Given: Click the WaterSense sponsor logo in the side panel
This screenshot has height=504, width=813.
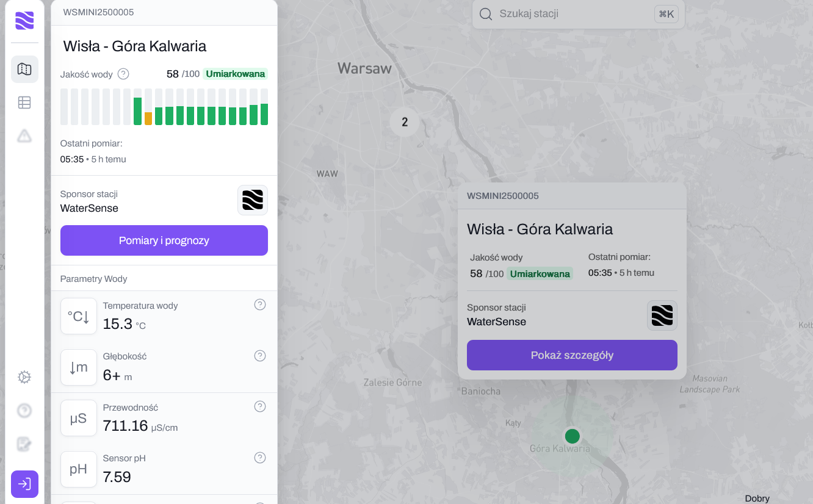Looking at the screenshot, I should click(253, 200).
